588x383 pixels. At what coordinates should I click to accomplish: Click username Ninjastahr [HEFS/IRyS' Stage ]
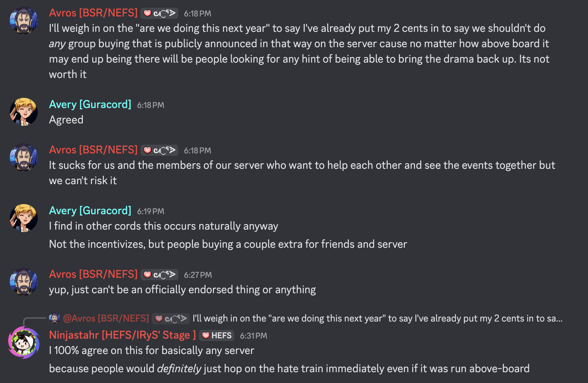pos(122,335)
